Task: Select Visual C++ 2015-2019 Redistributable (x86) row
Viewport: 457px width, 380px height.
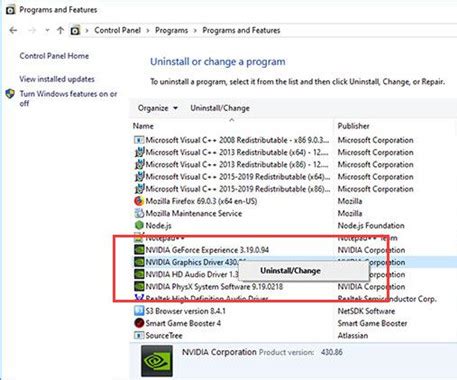Action: click(238, 189)
